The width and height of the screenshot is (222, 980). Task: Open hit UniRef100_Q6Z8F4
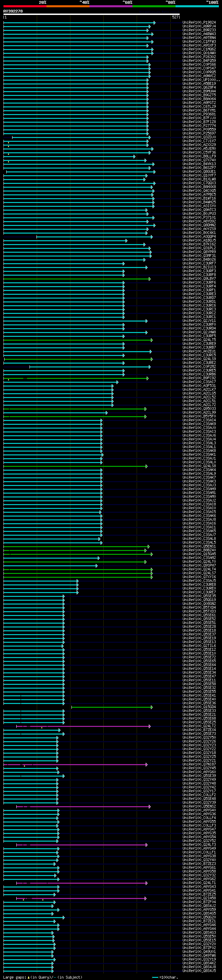tap(199, 88)
